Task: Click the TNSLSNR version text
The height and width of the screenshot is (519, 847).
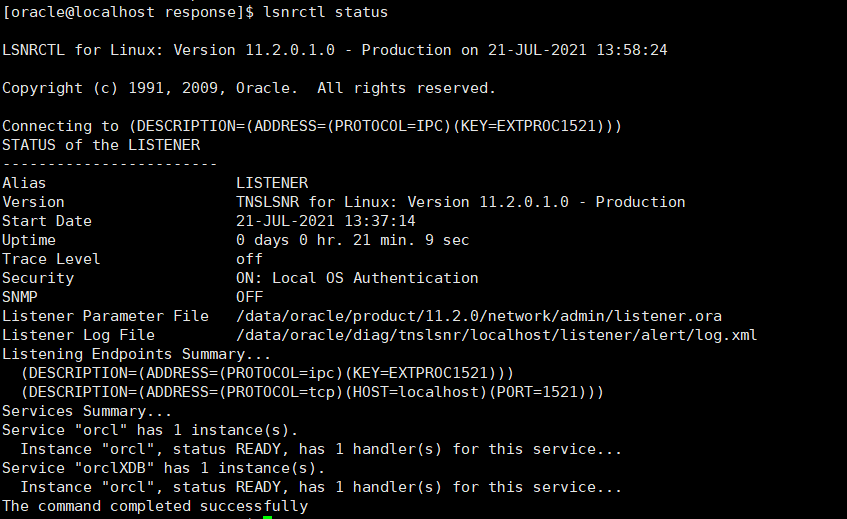Action: (x=460, y=202)
